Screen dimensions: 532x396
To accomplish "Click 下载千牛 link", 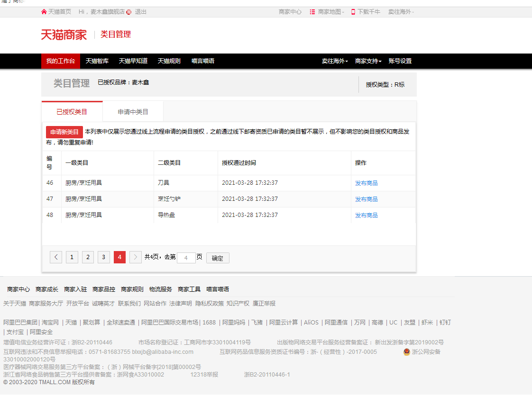I will 369,12.
